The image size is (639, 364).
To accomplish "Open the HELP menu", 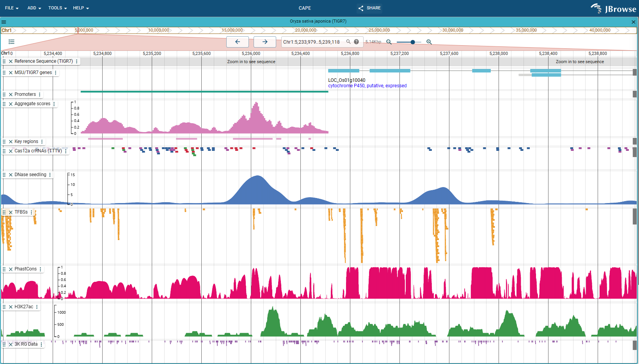I will 81,8.
